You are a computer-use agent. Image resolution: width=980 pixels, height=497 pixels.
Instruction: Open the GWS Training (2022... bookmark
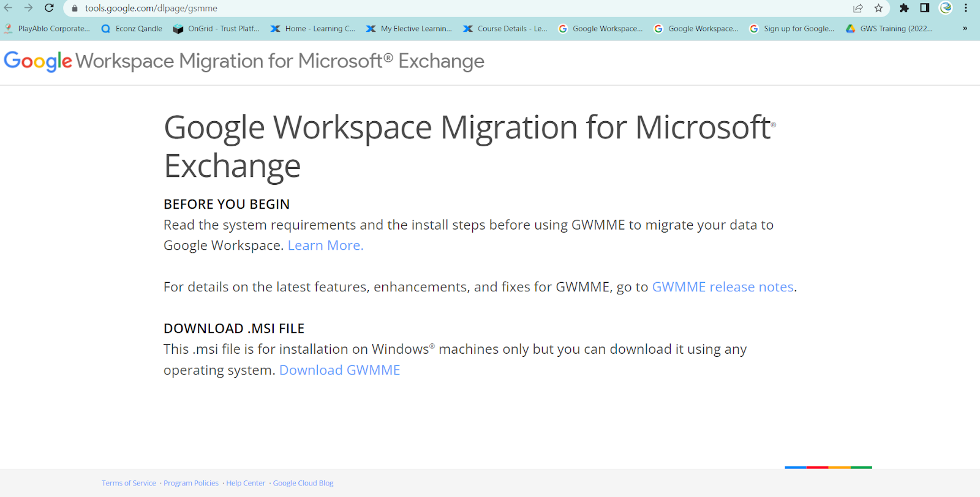pyautogui.click(x=889, y=29)
